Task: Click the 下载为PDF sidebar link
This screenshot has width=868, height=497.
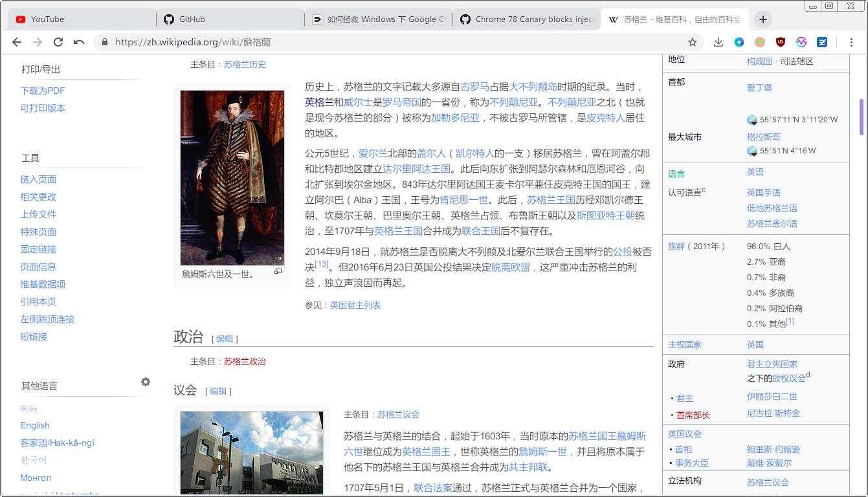Action: click(43, 91)
